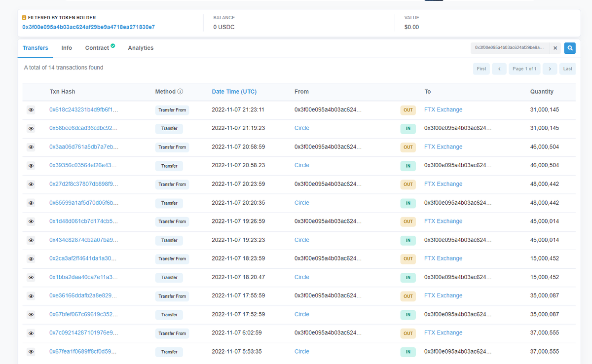Open Circle in the 21:19:23 row
This screenshot has height=364, width=592.
point(302,128)
